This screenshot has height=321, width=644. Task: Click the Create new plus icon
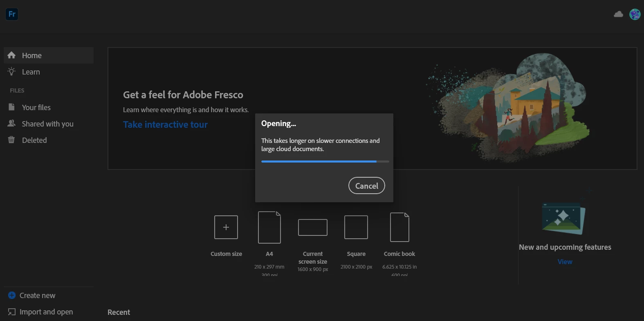12,295
